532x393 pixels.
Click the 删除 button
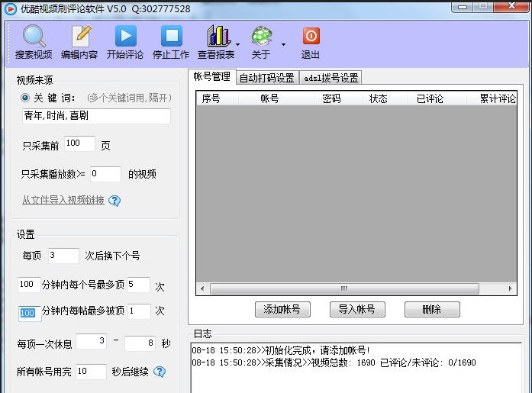pos(432,309)
